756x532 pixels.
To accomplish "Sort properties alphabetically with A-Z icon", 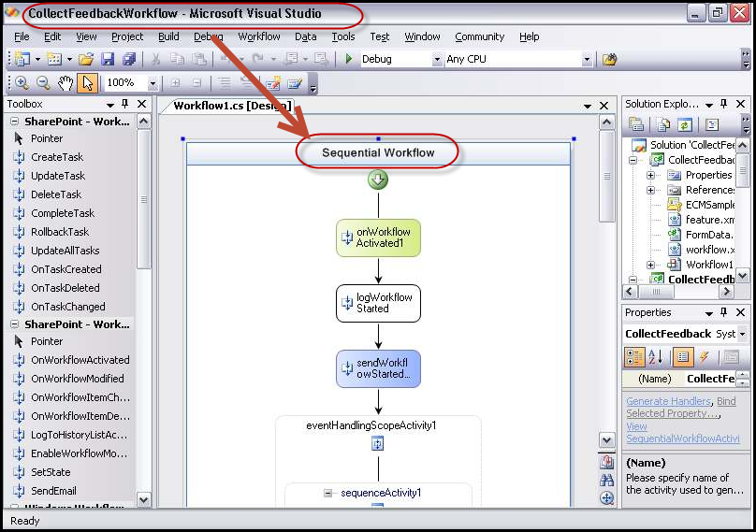I will [655, 357].
